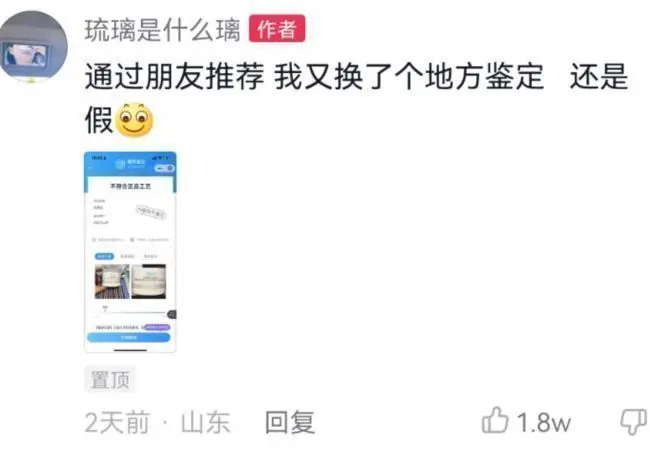
Task: Click the 山东 location label
Action: pyautogui.click(x=205, y=422)
